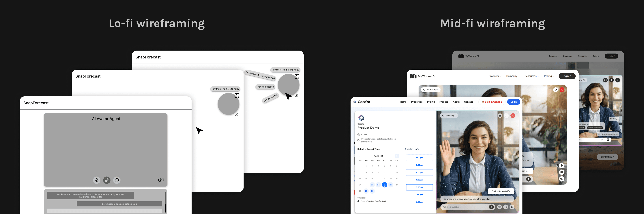Viewport: 644px width, 214px height.
Task: Expand the CasaYa avatar video to fullscreen
Action: click(506, 116)
